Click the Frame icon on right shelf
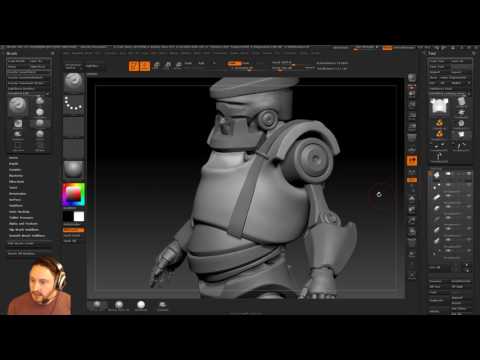480x360 pixels. pos(412,199)
